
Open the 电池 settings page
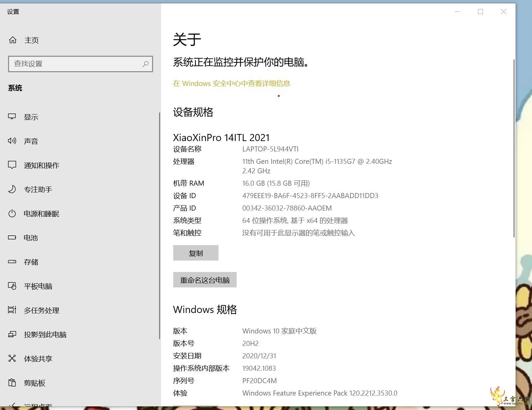80,238
